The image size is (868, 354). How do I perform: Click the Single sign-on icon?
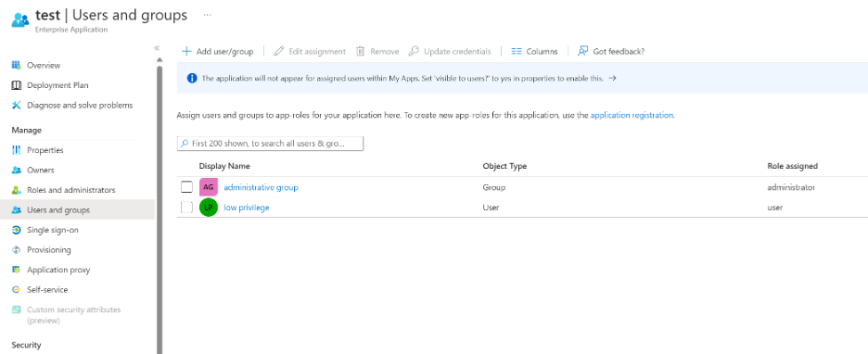pos(16,230)
